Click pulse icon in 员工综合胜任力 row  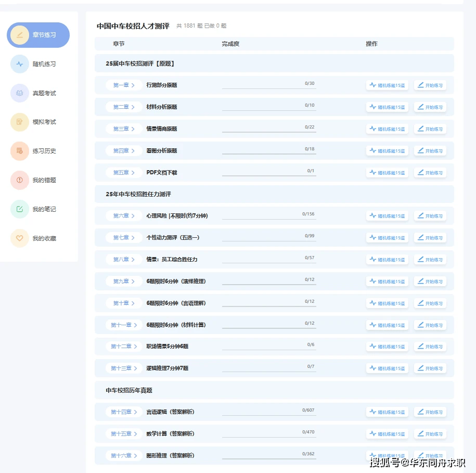(373, 259)
